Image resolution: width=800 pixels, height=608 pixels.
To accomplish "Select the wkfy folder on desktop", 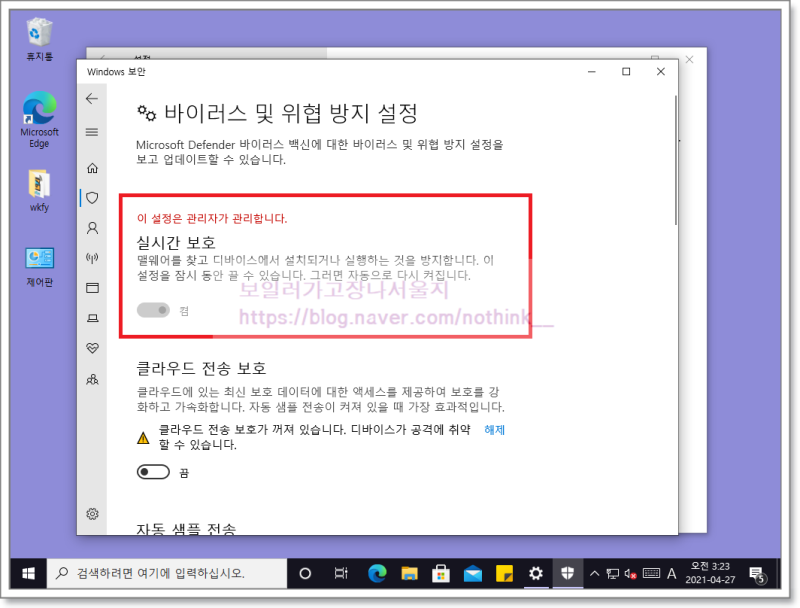I will 39,191.
